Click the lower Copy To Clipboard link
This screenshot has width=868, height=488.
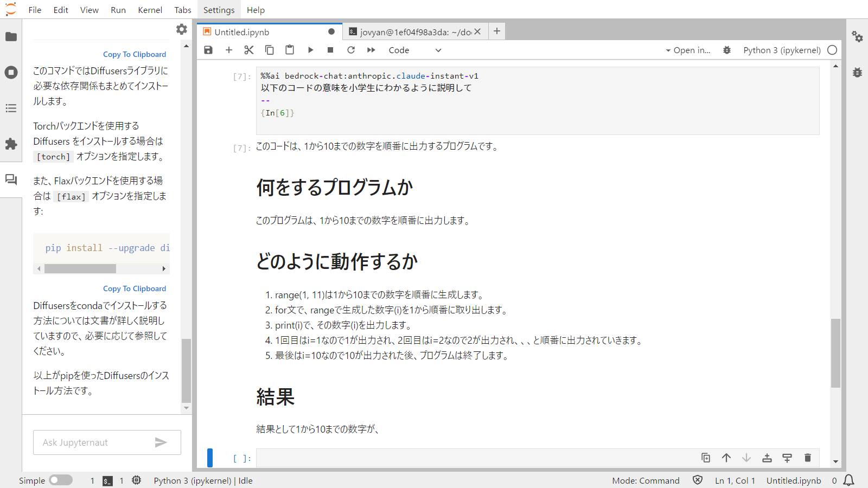coord(135,288)
